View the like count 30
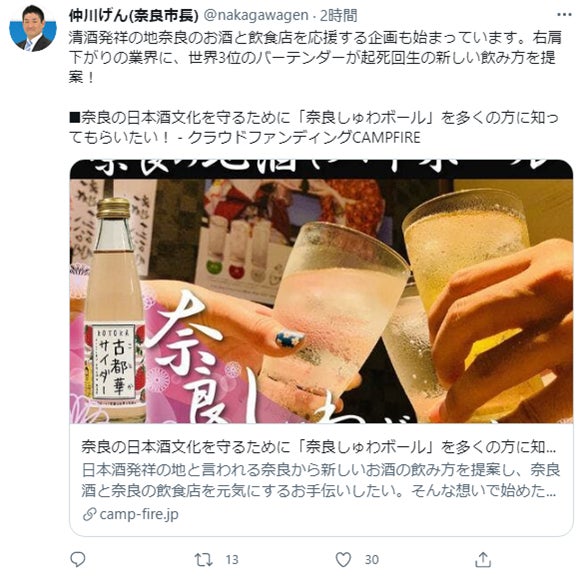The height and width of the screenshot is (580, 577). 372,560
